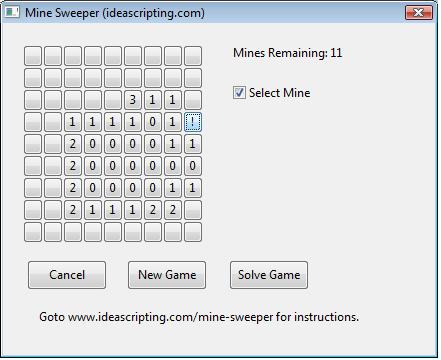
Task: Click the Select Mine label text
Action: pos(279,93)
